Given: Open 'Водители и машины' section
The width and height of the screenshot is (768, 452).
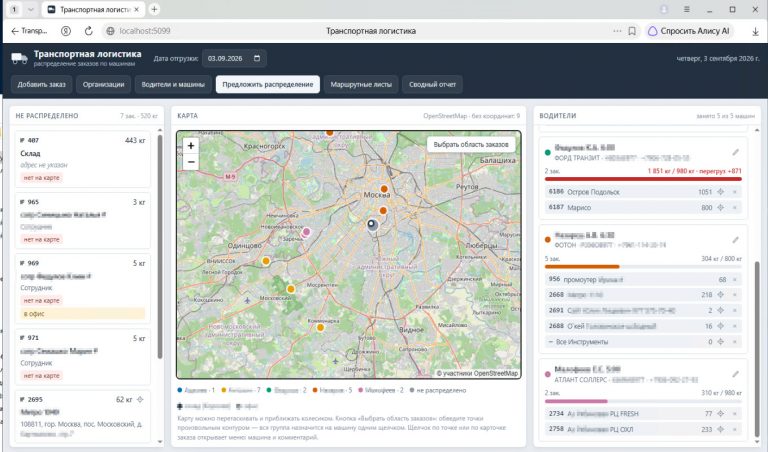Looking at the screenshot, I should (173, 84).
